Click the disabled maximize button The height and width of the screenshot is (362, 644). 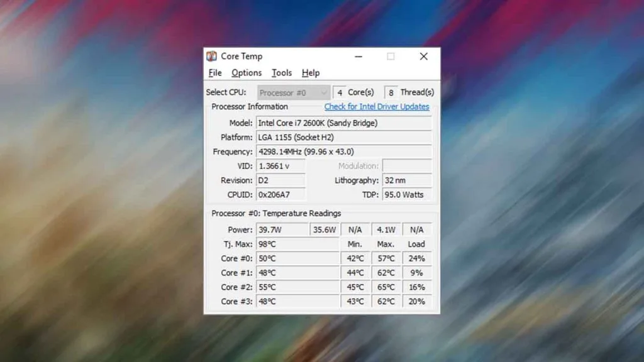[391, 57]
